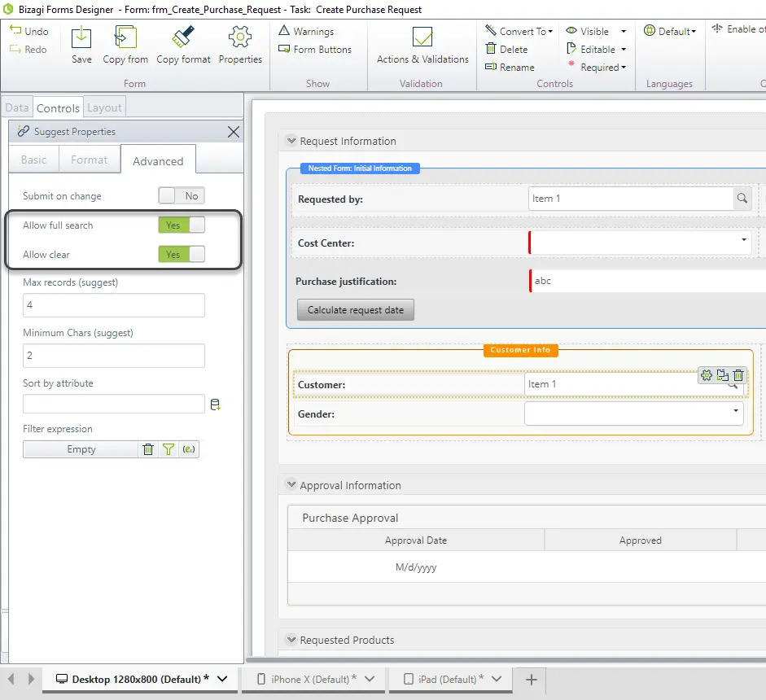Viewport: 766px width, 700px height.
Task: Open filter funnel for Filter expression
Action: pos(168,449)
